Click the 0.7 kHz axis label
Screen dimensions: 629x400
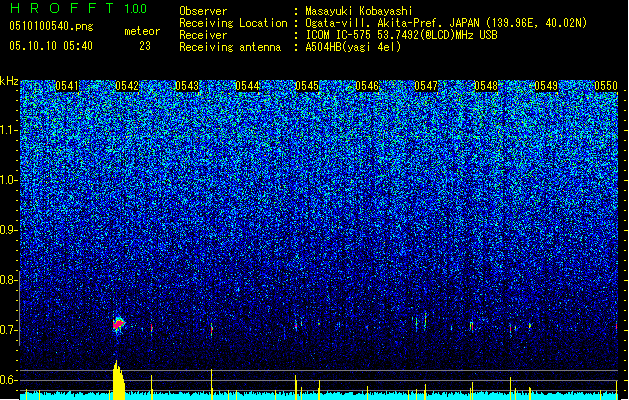point(8,330)
